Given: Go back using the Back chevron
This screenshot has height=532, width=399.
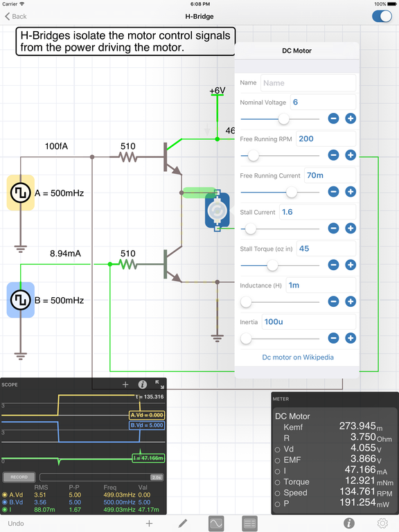Looking at the screenshot, I should tap(16, 17).
